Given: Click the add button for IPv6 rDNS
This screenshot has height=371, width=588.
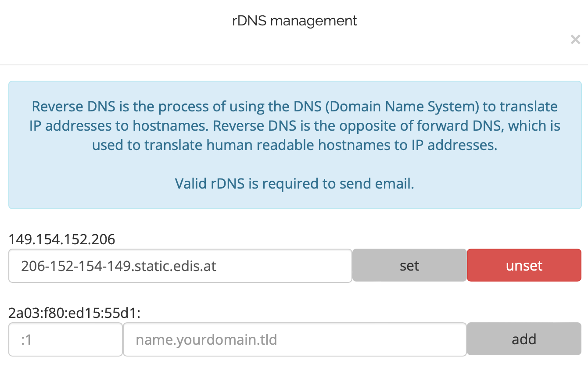Looking at the screenshot, I should (x=524, y=339).
